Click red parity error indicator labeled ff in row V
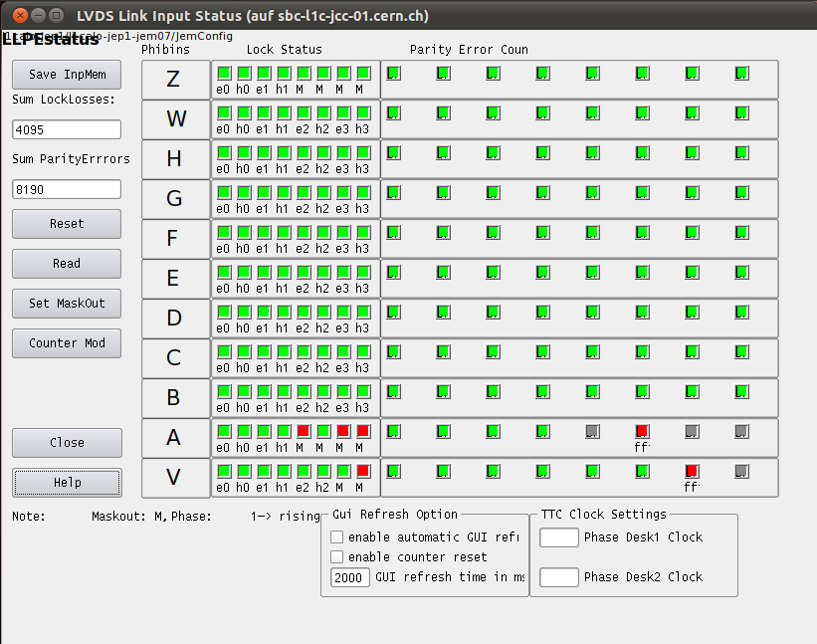 (692, 471)
